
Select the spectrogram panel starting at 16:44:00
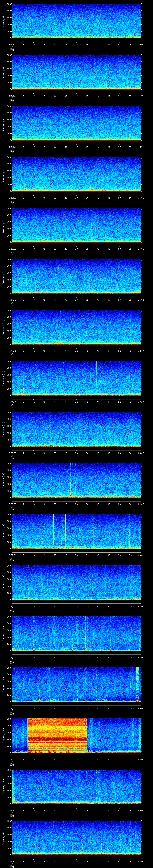[x=76, y=787]
